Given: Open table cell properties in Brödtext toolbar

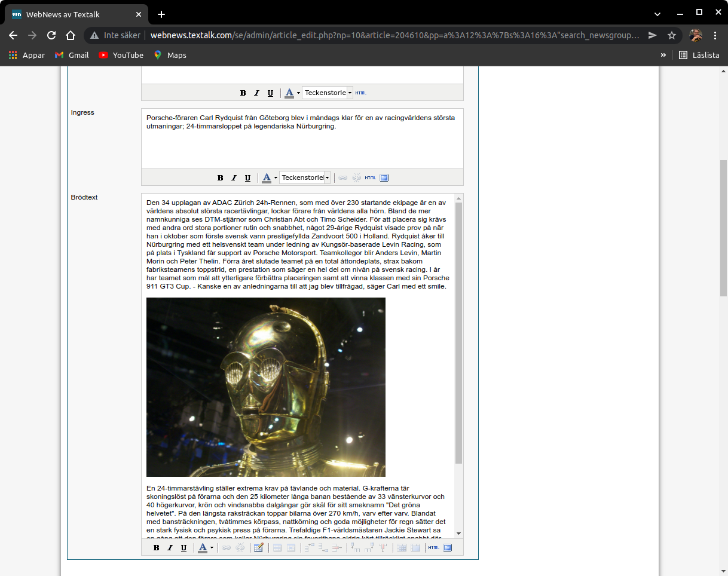Looking at the screenshot, I should click(x=291, y=547).
